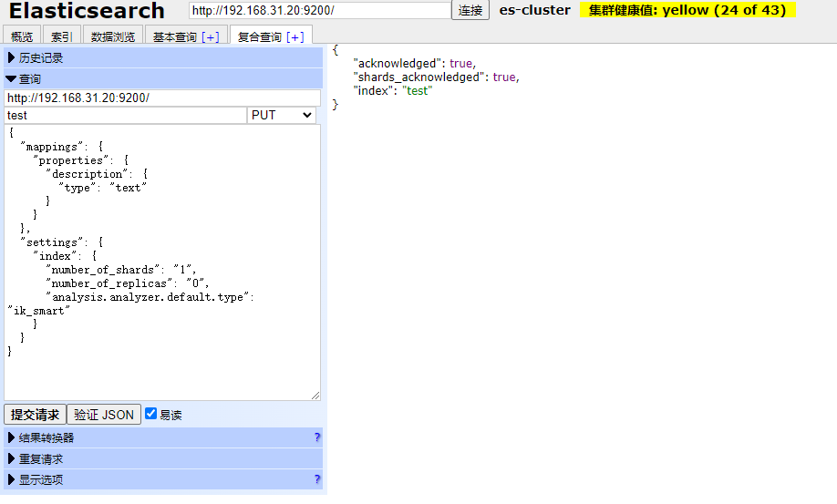The width and height of the screenshot is (837, 504).
Task: Open the PUT method dropdown
Action: [x=282, y=116]
